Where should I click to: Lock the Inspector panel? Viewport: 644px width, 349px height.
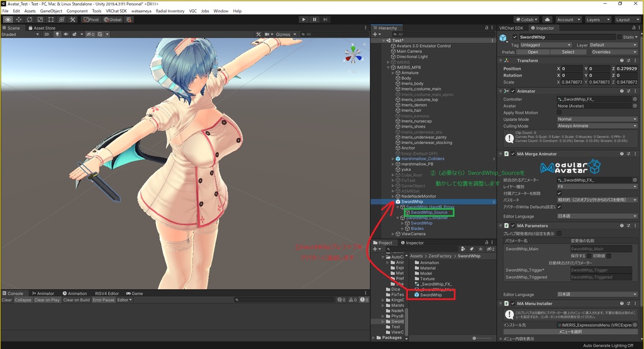(x=634, y=28)
